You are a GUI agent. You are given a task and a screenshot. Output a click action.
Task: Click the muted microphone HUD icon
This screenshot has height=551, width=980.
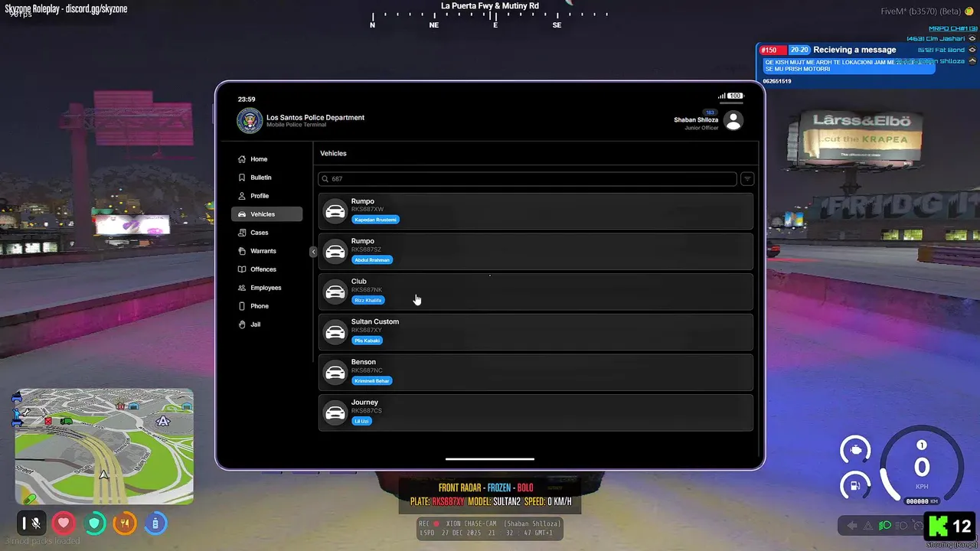point(31,523)
